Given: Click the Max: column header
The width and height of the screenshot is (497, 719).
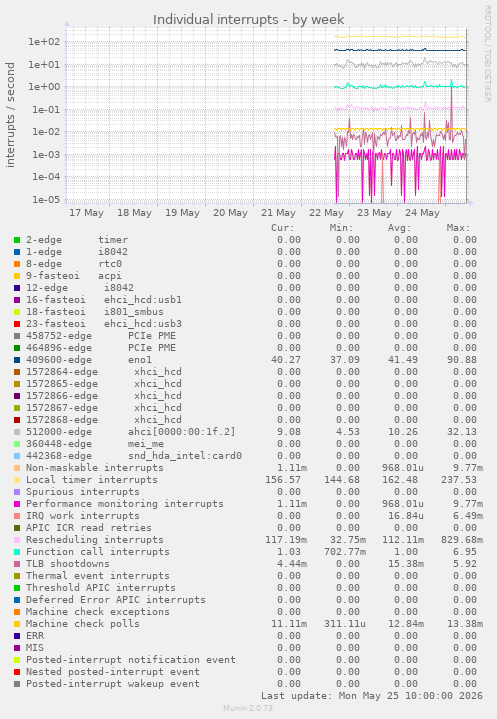Looking at the screenshot, I should (458, 228).
